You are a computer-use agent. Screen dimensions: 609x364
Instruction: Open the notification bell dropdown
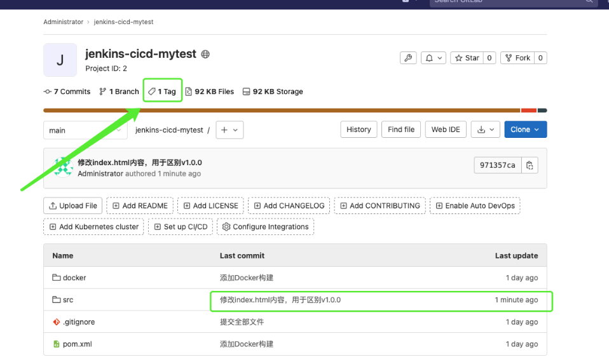434,58
